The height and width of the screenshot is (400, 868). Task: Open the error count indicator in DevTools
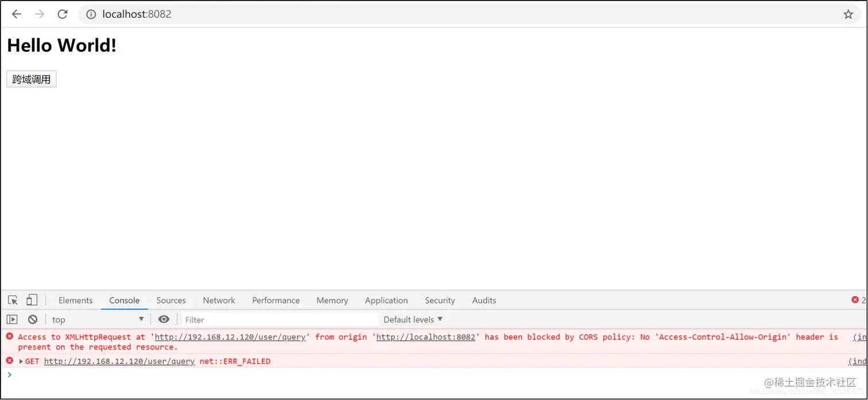(x=858, y=300)
